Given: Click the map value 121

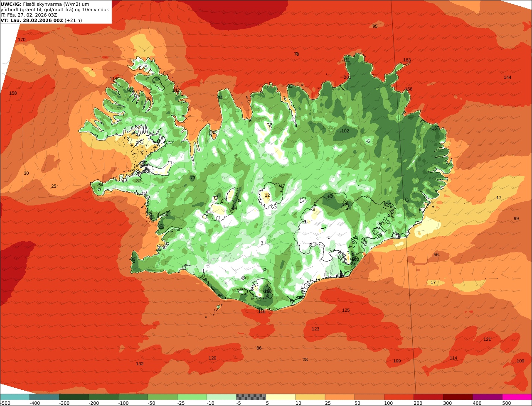Looking at the screenshot, I should click(x=487, y=340).
